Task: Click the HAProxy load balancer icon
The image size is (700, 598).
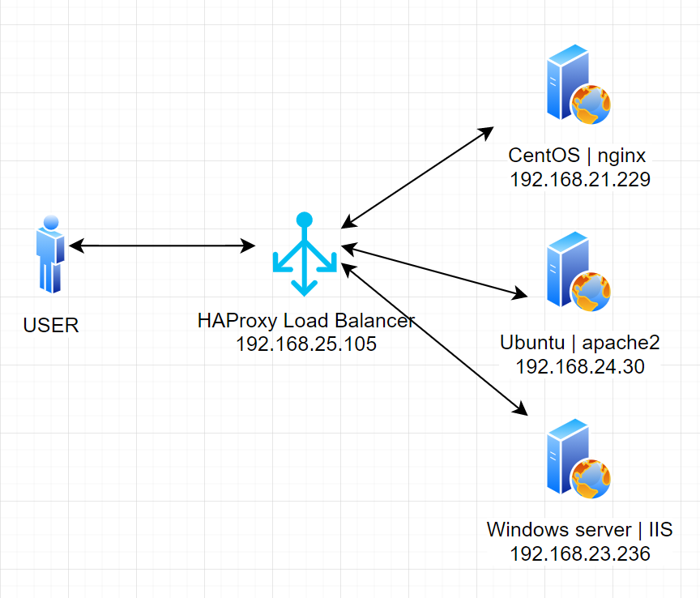Action: [305, 254]
